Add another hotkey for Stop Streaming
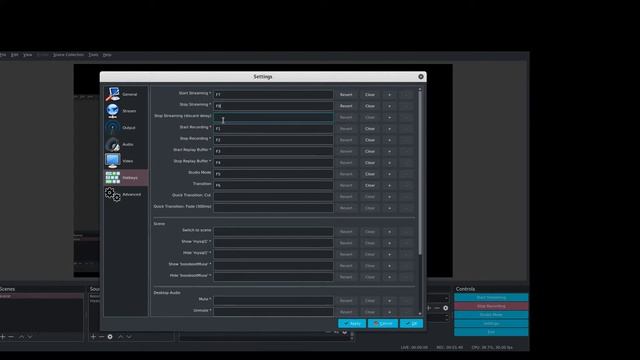This screenshot has width=640, height=360. [389, 106]
